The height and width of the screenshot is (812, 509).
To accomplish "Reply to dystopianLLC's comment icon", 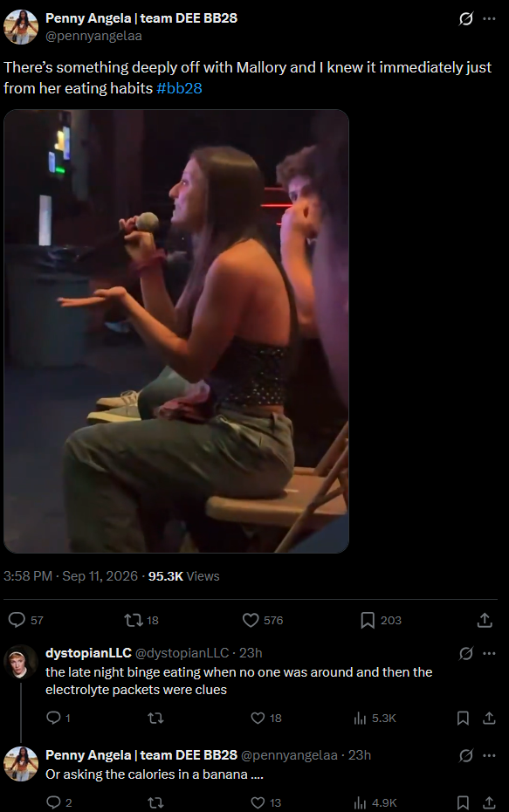I will 53,718.
